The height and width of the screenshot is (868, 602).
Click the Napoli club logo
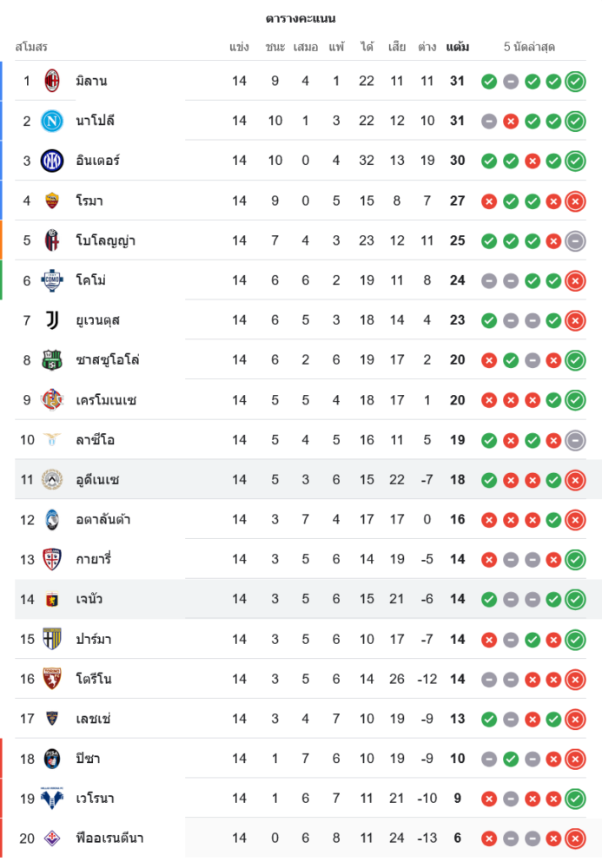point(52,121)
